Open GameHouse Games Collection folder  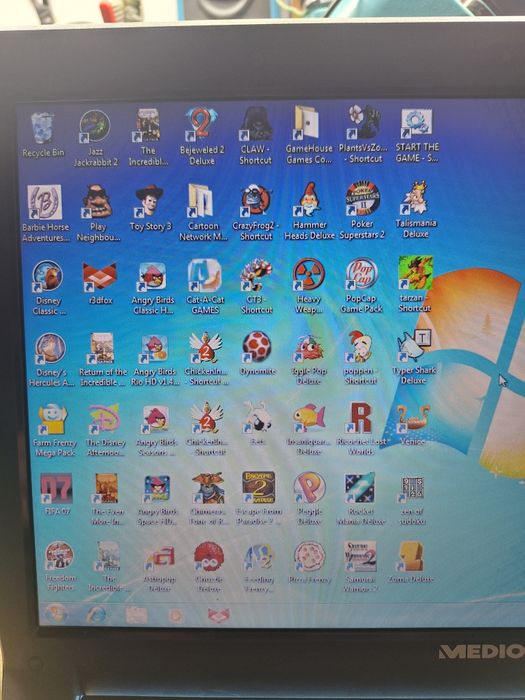tap(307, 122)
